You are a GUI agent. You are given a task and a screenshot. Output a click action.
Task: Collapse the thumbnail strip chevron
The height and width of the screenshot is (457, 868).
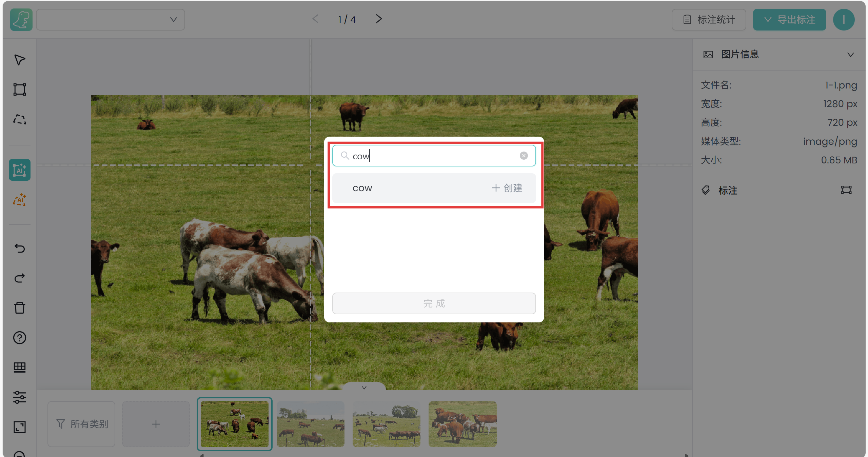(364, 388)
